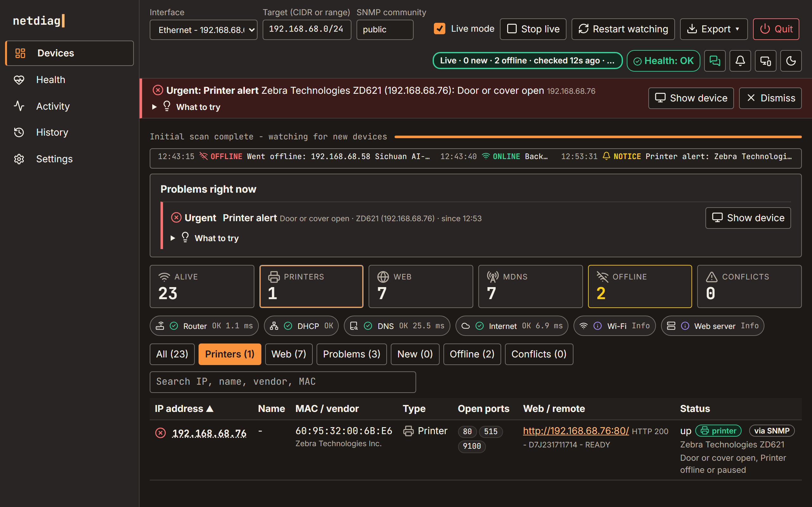Click the notifications bell icon

coord(740,61)
